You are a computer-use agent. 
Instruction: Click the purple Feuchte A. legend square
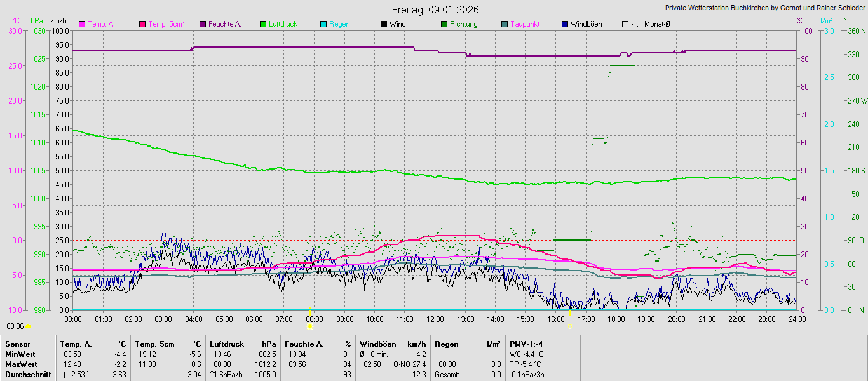(x=203, y=24)
